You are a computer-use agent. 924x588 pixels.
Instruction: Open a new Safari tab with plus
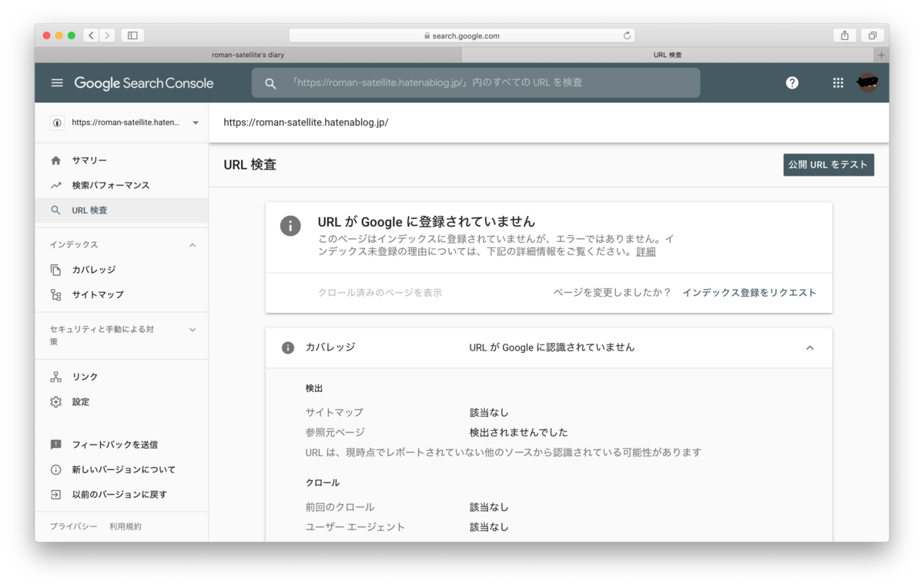(x=882, y=55)
